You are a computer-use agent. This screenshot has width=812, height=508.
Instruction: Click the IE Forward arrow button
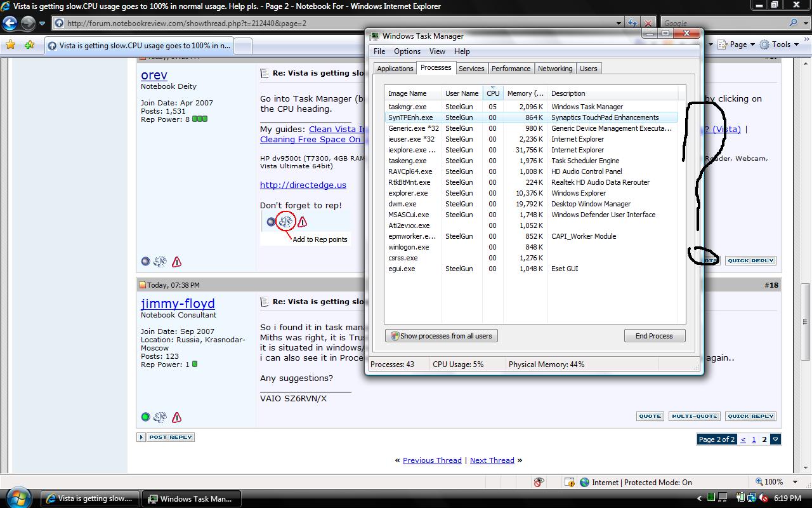click(28, 23)
